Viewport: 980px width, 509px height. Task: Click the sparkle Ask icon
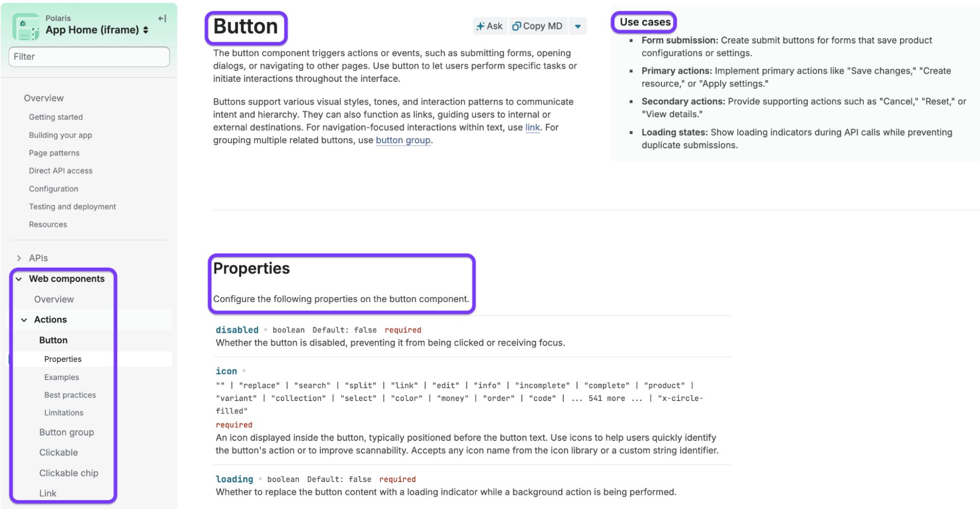coord(480,26)
